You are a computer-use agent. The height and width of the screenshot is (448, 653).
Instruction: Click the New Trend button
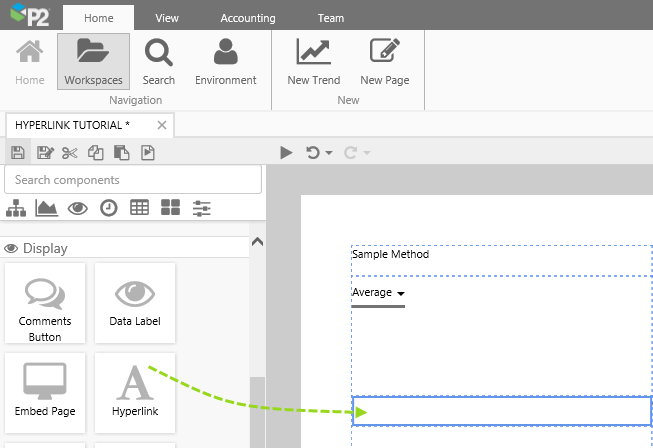click(x=313, y=62)
